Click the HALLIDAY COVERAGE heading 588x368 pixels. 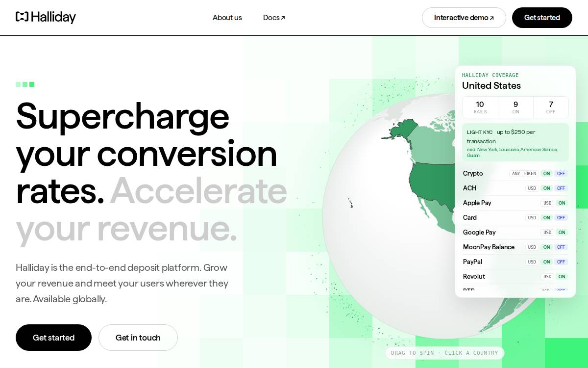(490, 75)
